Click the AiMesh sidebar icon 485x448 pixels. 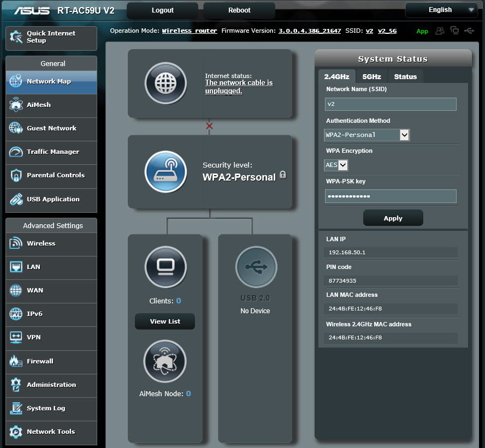click(x=16, y=104)
